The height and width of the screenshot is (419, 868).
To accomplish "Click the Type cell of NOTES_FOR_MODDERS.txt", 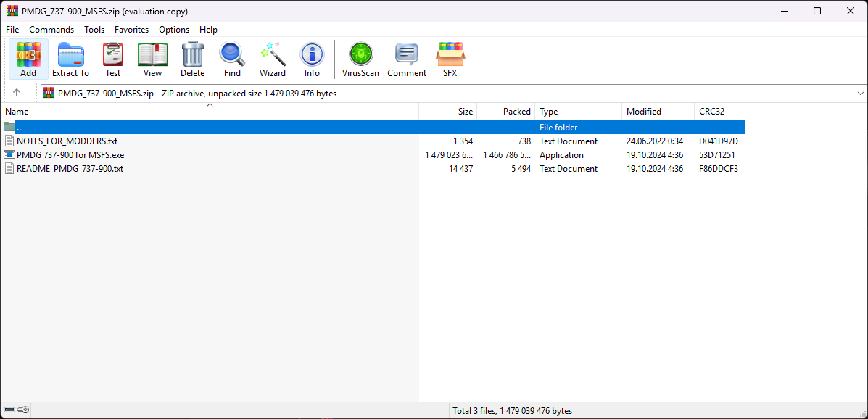I will tap(569, 141).
